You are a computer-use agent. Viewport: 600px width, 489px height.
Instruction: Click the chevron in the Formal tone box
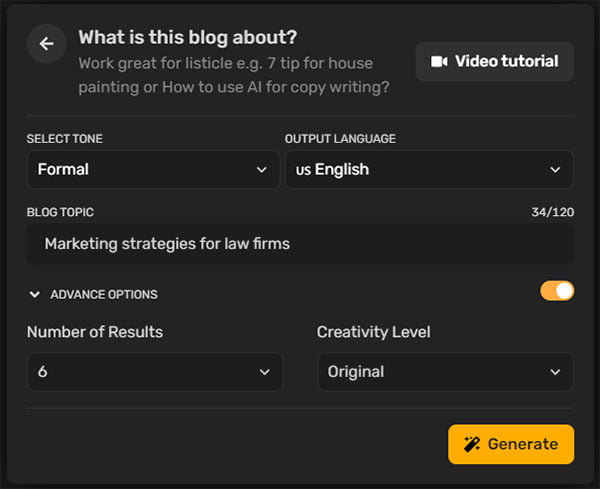(x=262, y=170)
